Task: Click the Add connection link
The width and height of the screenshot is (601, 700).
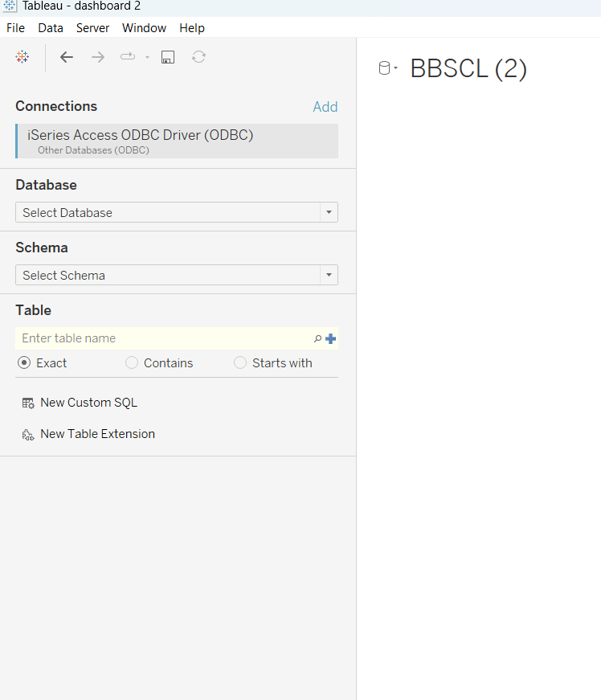Action: pos(325,107)
